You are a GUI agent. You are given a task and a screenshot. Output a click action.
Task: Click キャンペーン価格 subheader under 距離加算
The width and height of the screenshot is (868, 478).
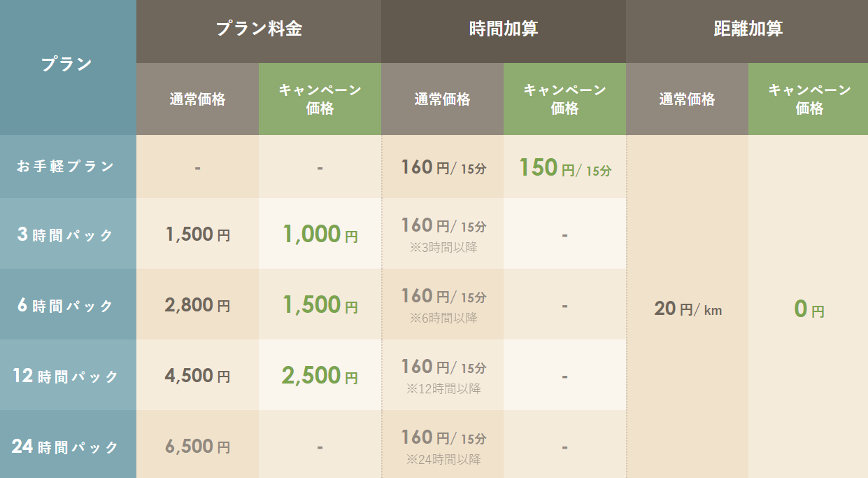coord(809,99)
